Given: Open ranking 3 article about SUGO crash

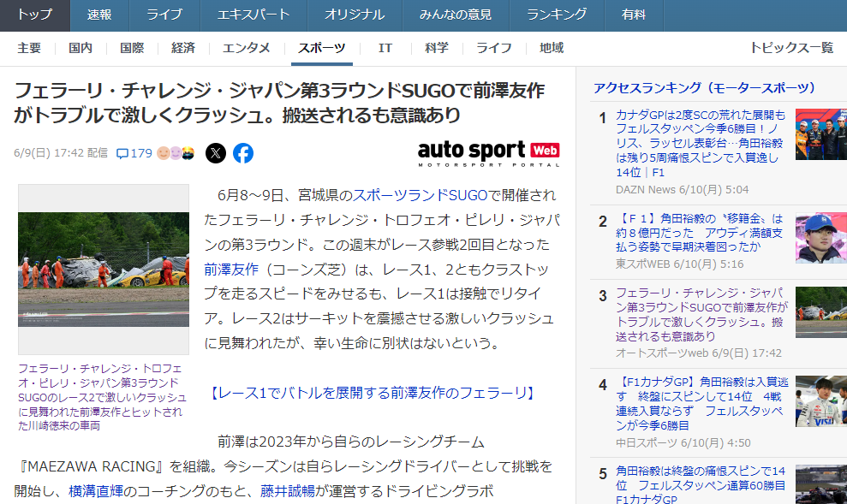Looking at the screenshot, I should click(x=701, y=315).
